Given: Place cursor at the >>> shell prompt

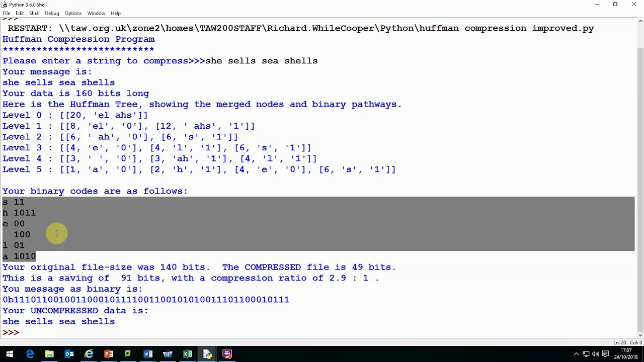Looking at the screenshot, I should click(x=11, y=332).
